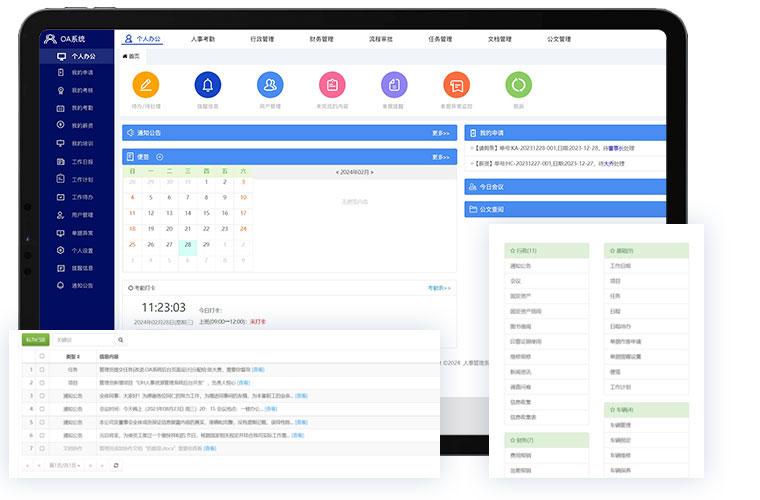Image resolution: width=760 pixels, height=500 pixels.
Task: Sort by the 类型 column header arrow
Action: pos(79,357)
